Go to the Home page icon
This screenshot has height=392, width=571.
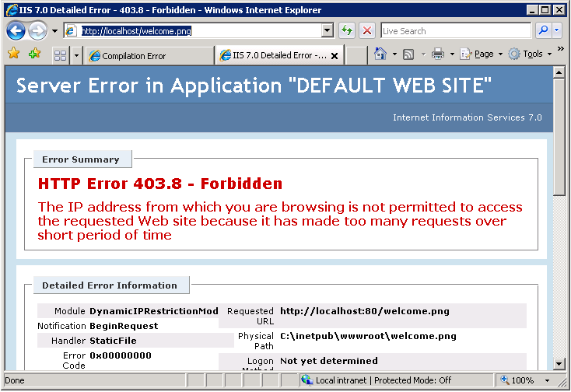(x=380, y=54)
